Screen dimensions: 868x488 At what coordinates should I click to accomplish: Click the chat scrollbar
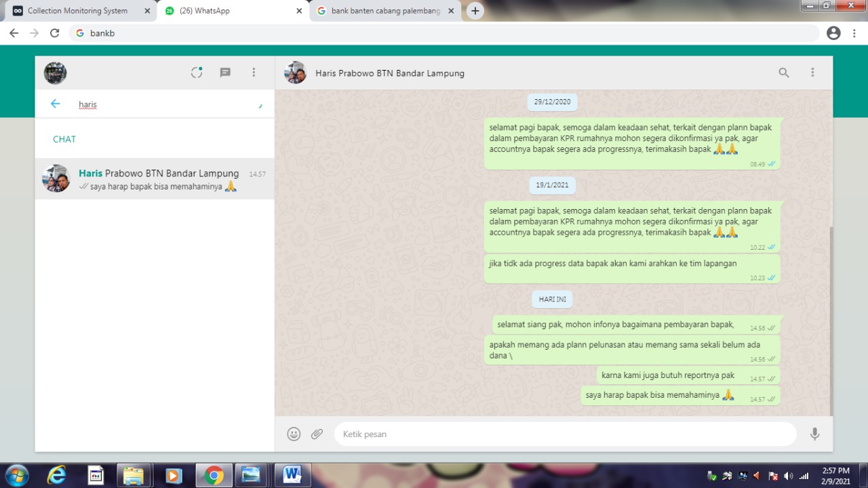point(830,319)
